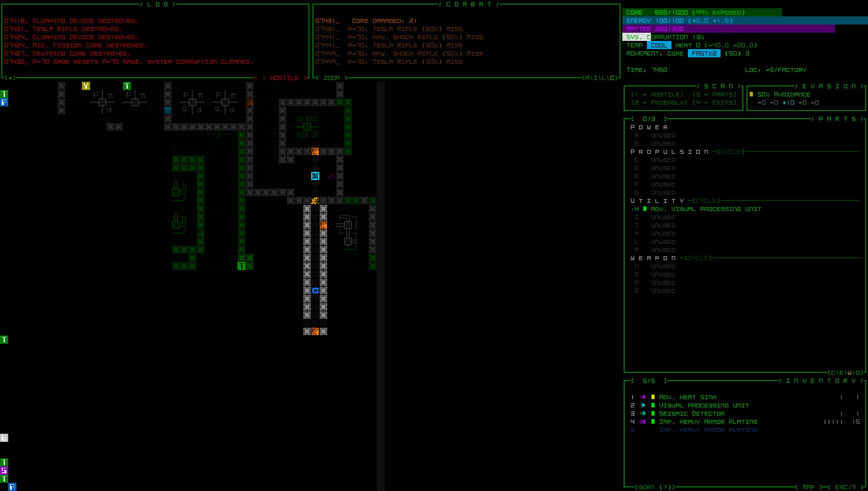The height and width of the screenshot is (491, 868).
Task: Toggle the FASTx2 movement speed indicator
Action: [x=704, y=54]
